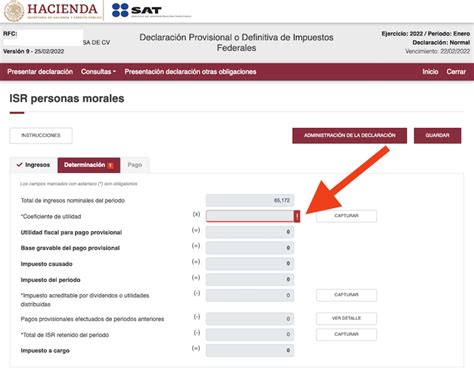Switch to the Pago tab
Screen dimensions: 474x374
pos(135,165)
